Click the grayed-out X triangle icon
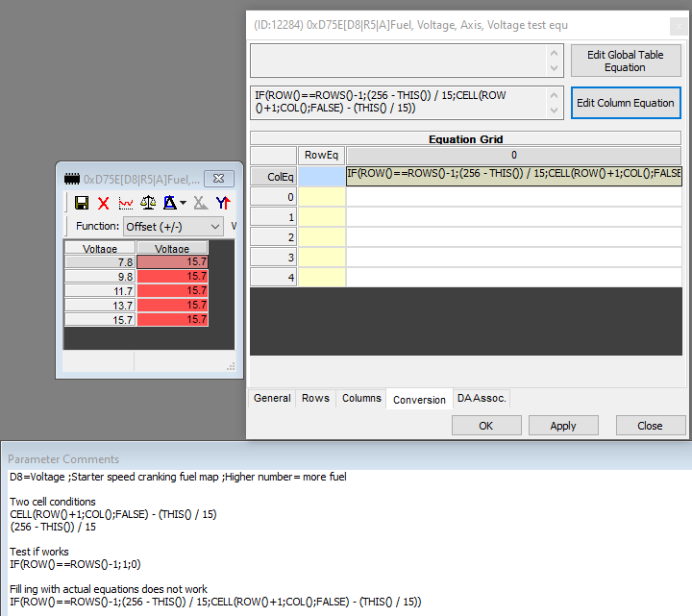This screenshot has height=616, width=692. click(200, 203)
